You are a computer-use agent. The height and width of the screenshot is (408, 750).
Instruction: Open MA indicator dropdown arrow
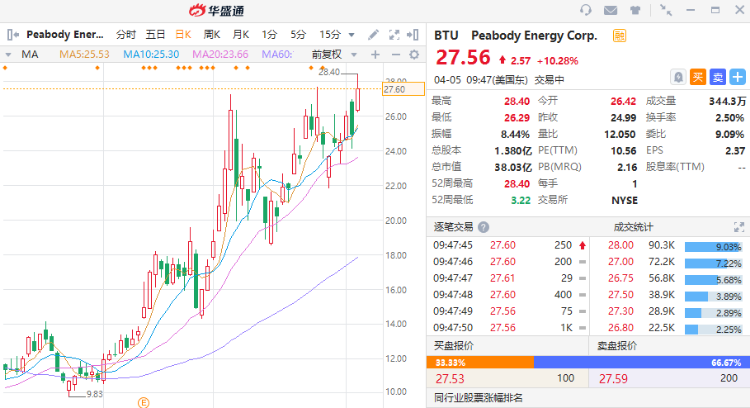click(x=8, y=55)
